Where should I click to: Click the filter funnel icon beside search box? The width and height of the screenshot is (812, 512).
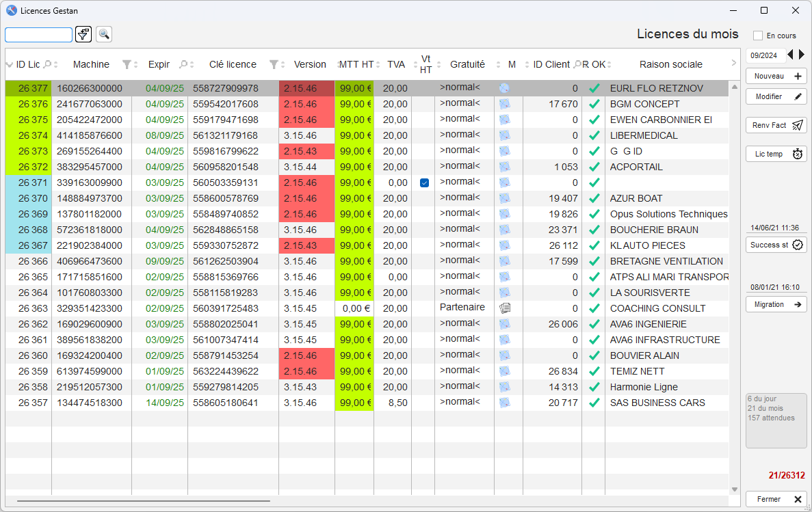tap(83, 34)
